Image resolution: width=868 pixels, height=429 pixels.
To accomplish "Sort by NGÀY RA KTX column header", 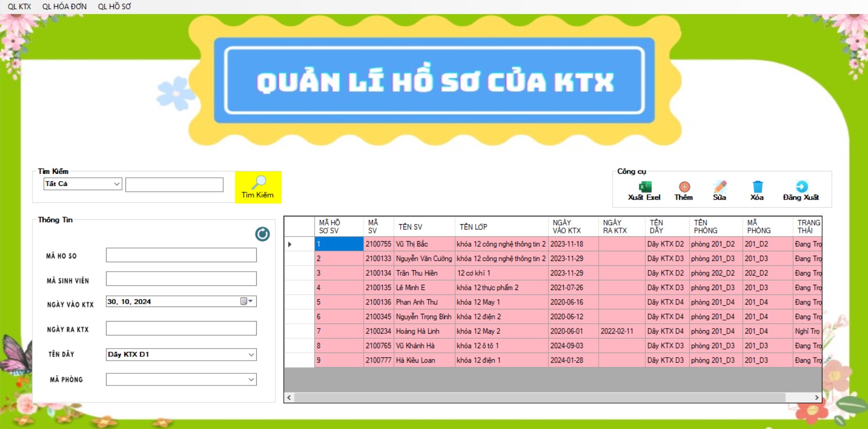I will click(622, 227).
